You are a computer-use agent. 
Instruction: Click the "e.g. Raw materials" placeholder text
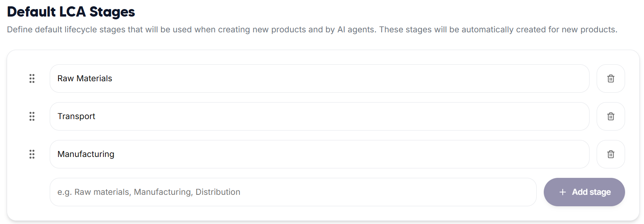(x=94, y=192)
